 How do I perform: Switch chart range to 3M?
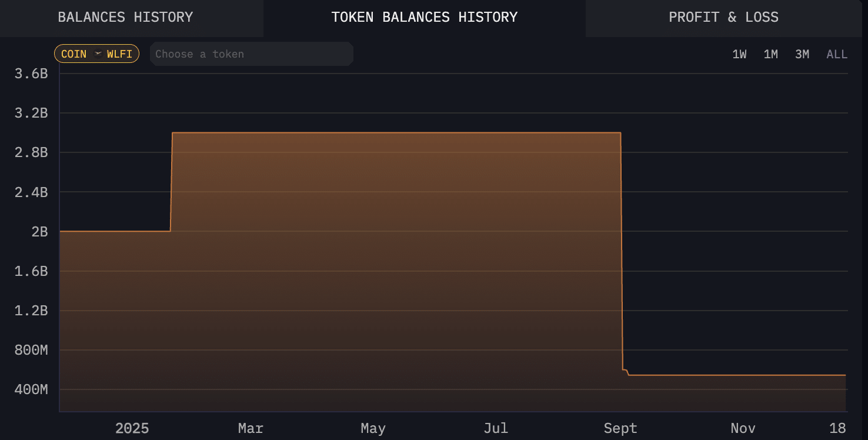(802, 55)
